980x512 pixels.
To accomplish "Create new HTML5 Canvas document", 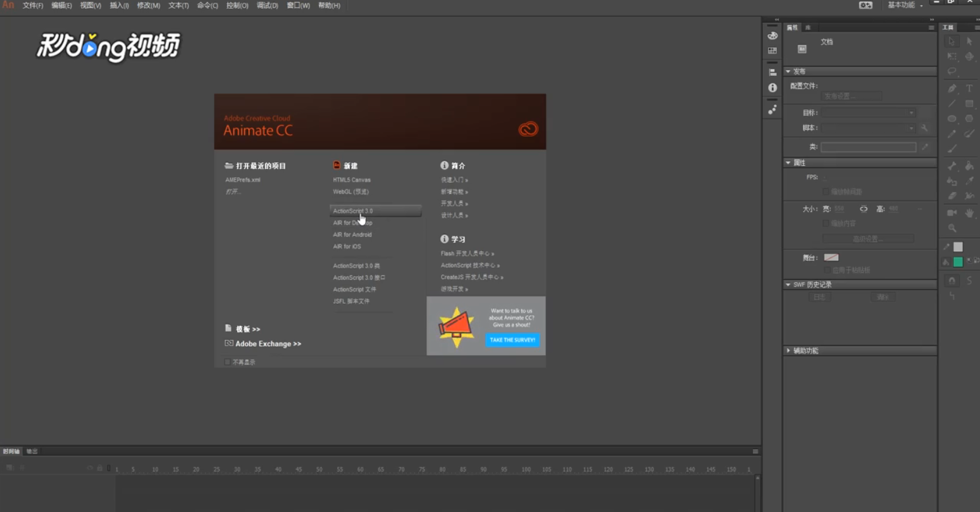I will (352, 180).
